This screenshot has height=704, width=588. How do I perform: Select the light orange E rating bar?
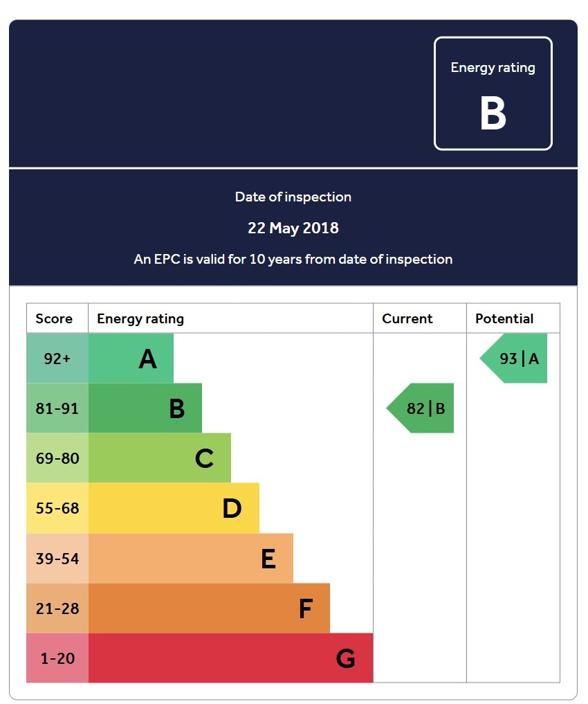[x=190, y=559]
